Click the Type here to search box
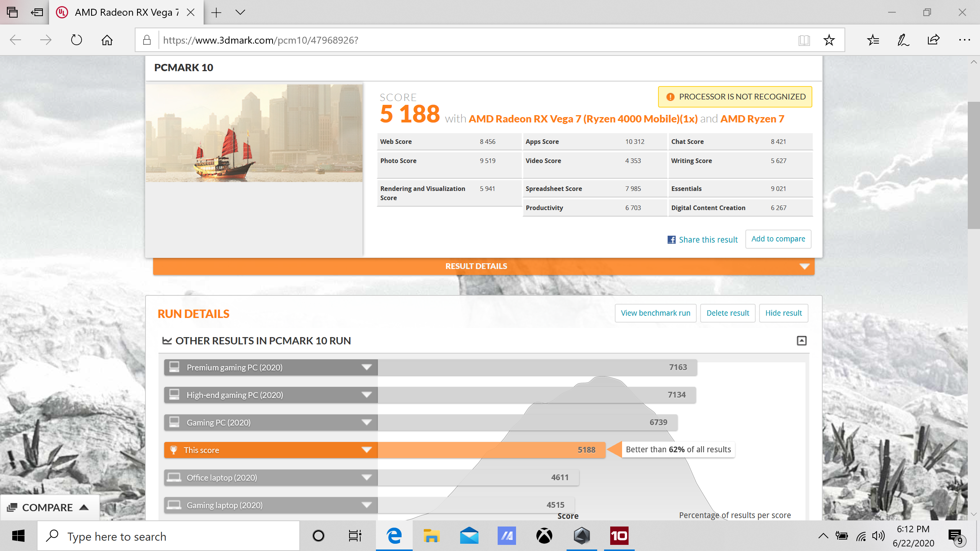Image resolution: width=980 pixels, height=551 pixels. [x=168, y=536]
